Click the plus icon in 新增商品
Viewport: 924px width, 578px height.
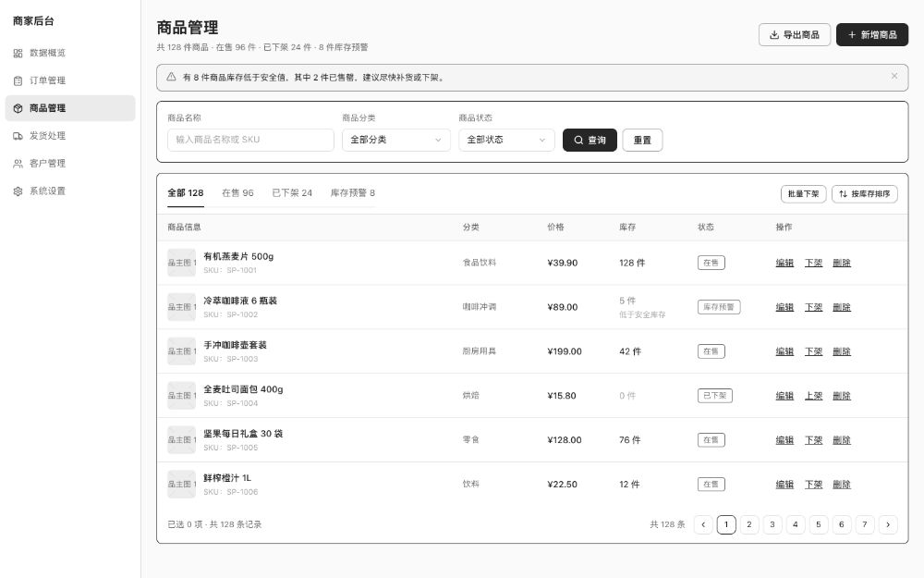[x=852, y=35]
